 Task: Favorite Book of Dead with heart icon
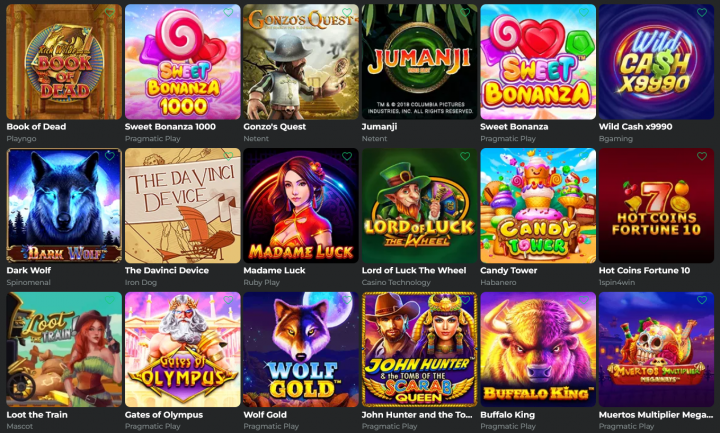110,13
